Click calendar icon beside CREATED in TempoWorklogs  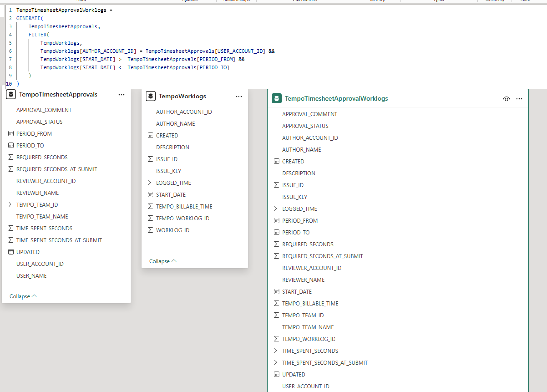tap(150, 135)
